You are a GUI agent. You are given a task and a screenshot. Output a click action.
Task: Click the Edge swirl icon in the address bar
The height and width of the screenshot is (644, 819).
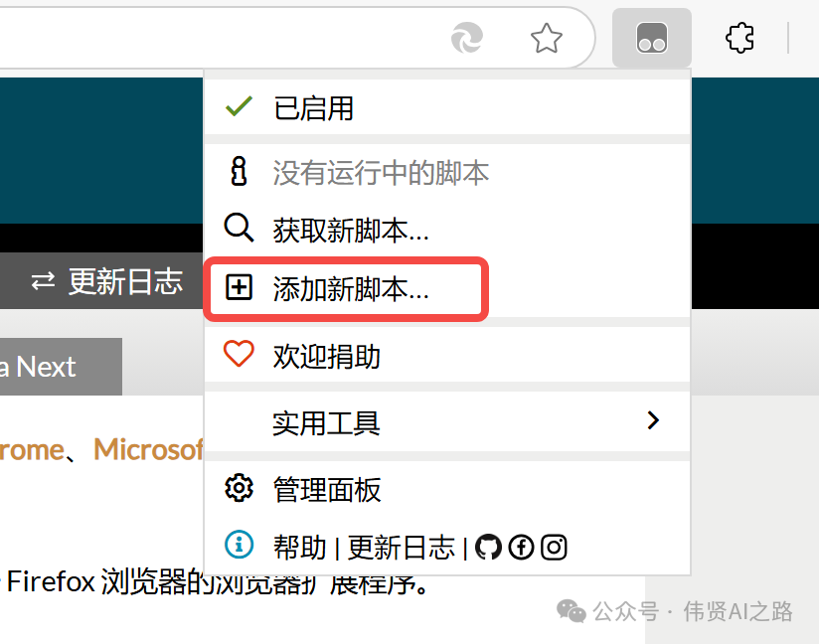467,38
